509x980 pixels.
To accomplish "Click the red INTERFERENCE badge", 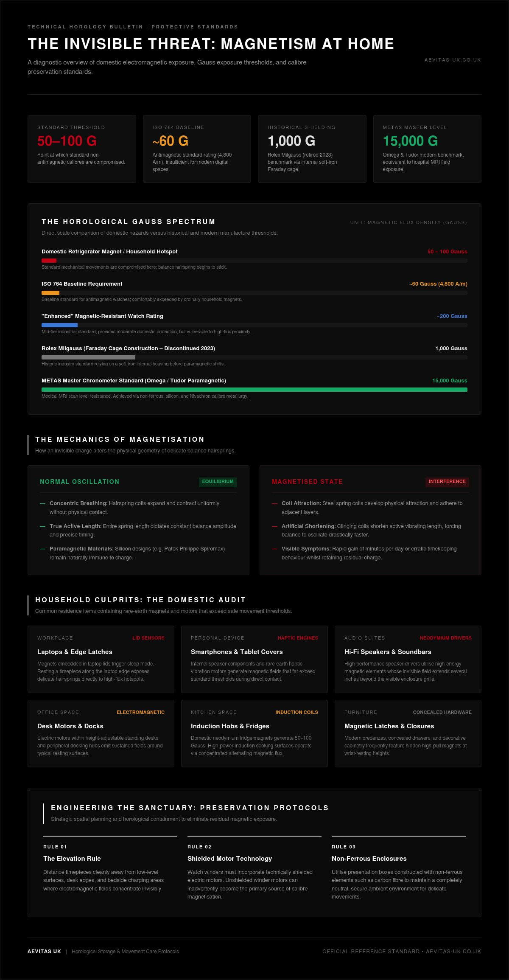I will 447,482.
